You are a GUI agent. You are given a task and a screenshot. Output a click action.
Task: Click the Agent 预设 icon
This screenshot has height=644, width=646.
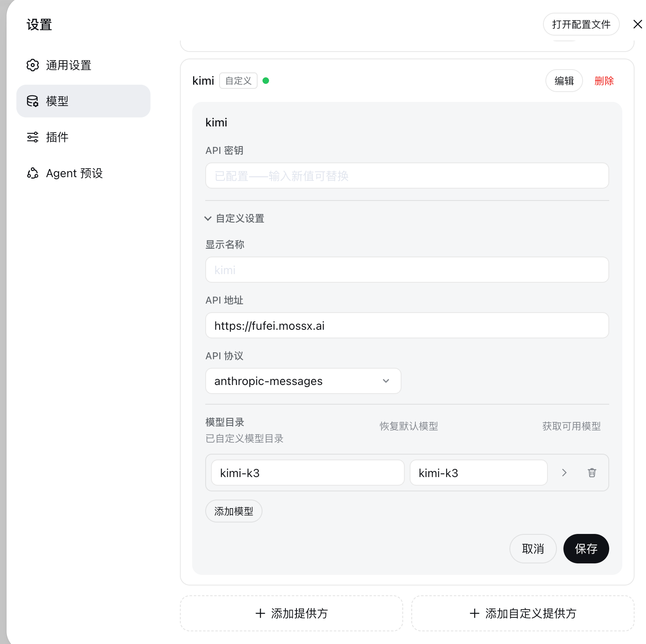click(x=33, y=173)
